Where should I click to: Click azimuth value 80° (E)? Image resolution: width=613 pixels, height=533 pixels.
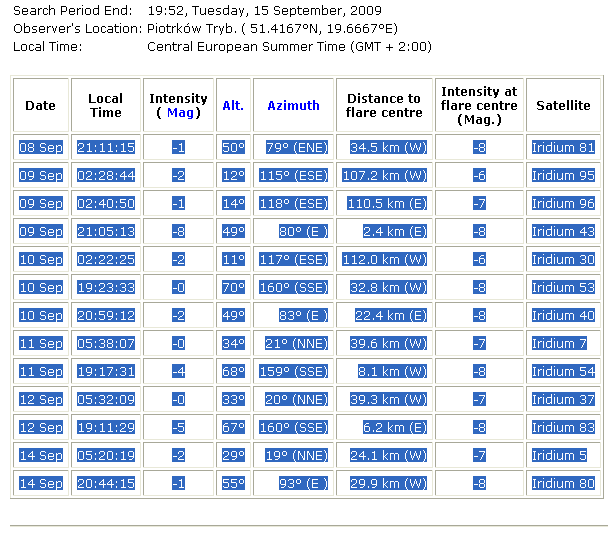303,232
